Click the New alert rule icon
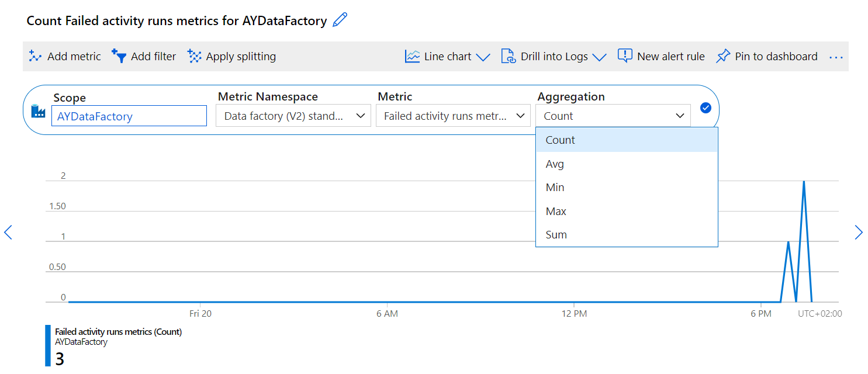The height and width of the screenshot is (374, 868). 625,56
